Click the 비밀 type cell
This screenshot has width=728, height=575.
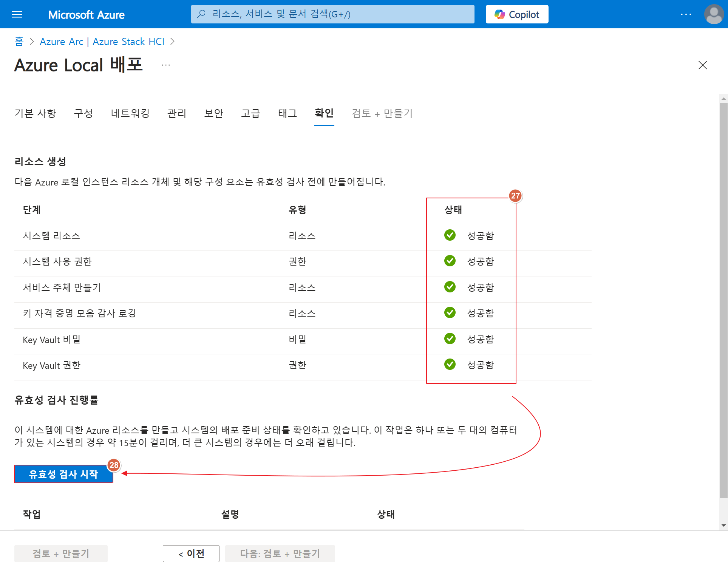(297, 339)
